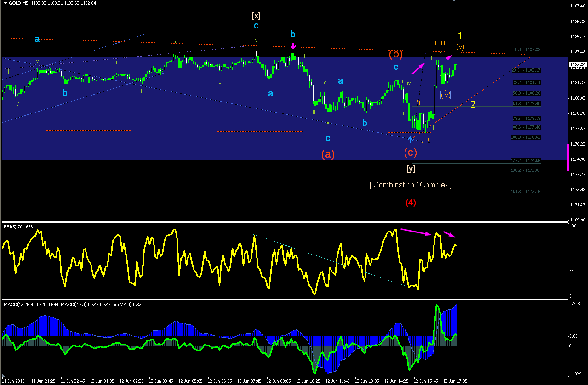Click time axis label 11 Jun 21:25
Screen dimensions: 588x385
click(x=44, y=381)
